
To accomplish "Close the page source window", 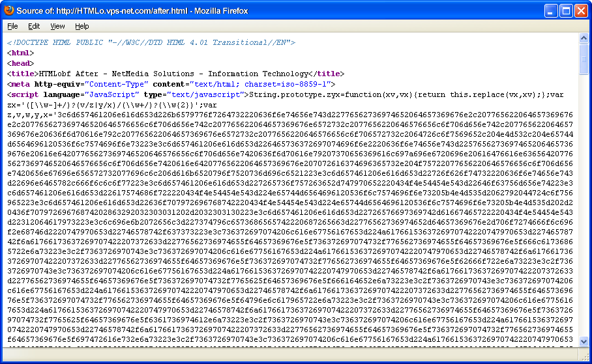I will tap(581, 10).
